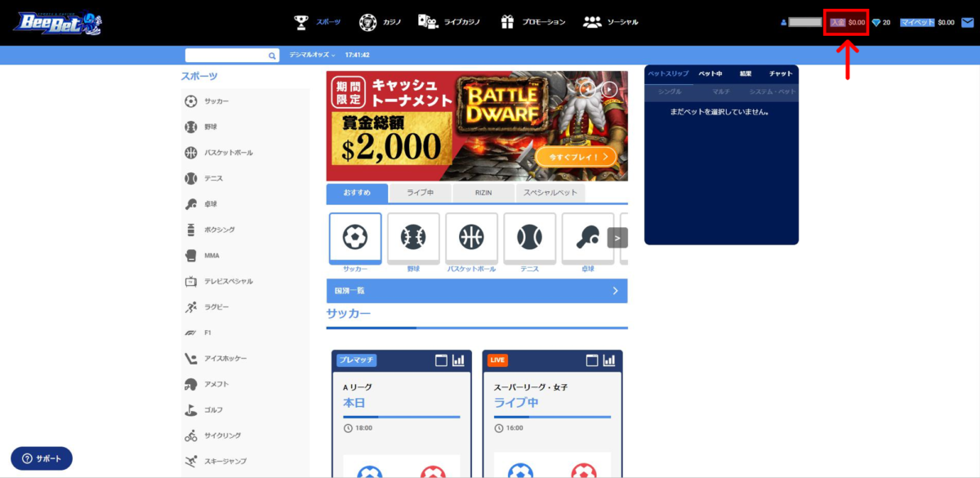The height and width of the screenshot is (478, 980).
Task: Click 今すぐプレイ！ on the banner
Action: click(575, 156)
